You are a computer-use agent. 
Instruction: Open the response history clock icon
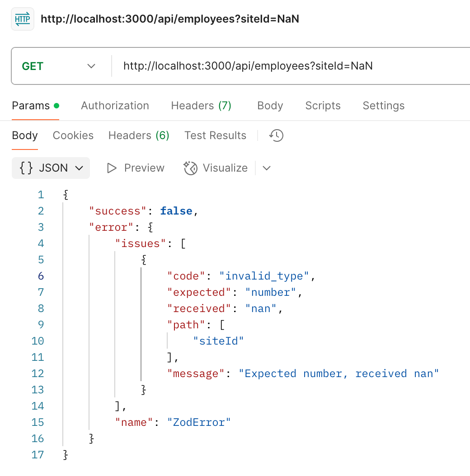pyautogui.click(x=276, y=135)
